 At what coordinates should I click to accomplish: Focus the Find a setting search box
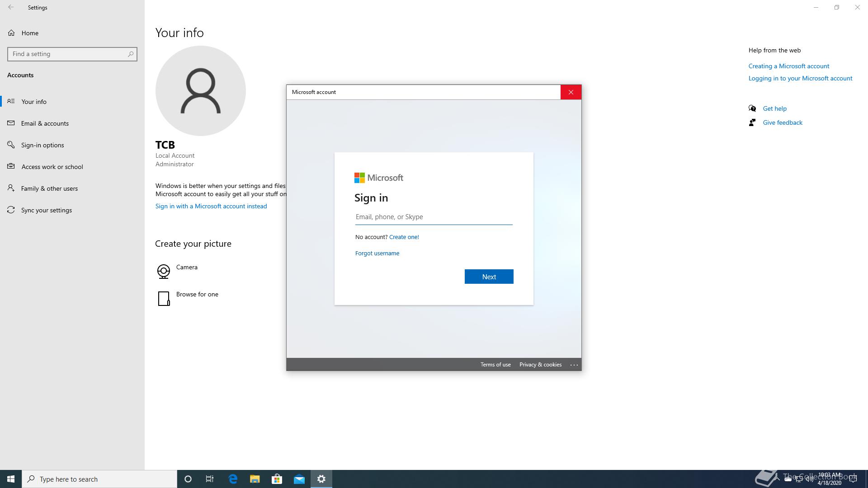(72, 54)
